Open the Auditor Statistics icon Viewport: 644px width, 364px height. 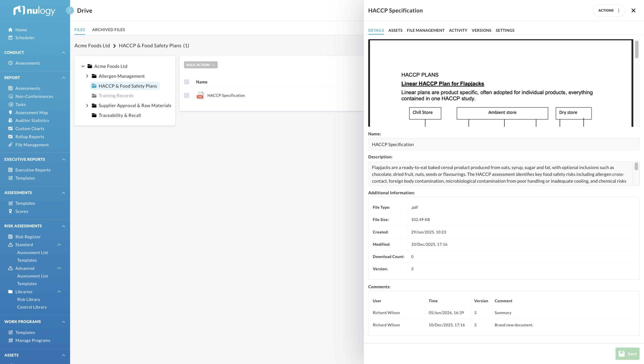pos(10,120)
